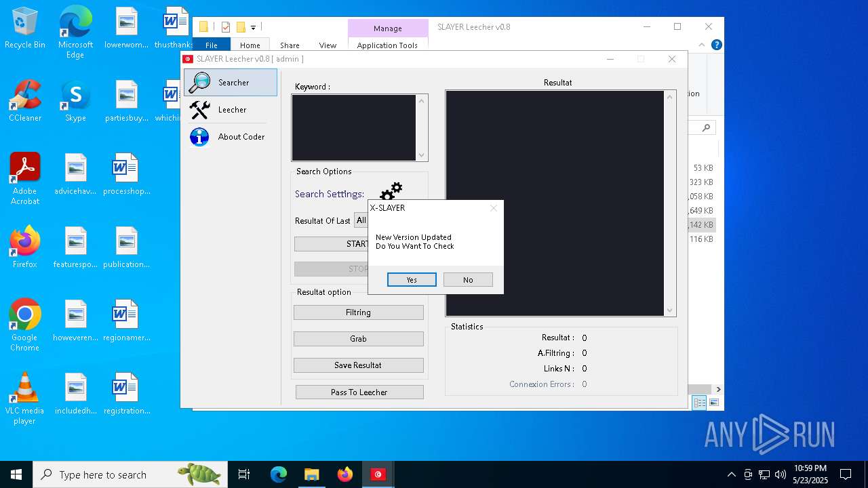Open Home ribbon tab in Explorer
Screen dimensions: 868x488
pos(250,45)
